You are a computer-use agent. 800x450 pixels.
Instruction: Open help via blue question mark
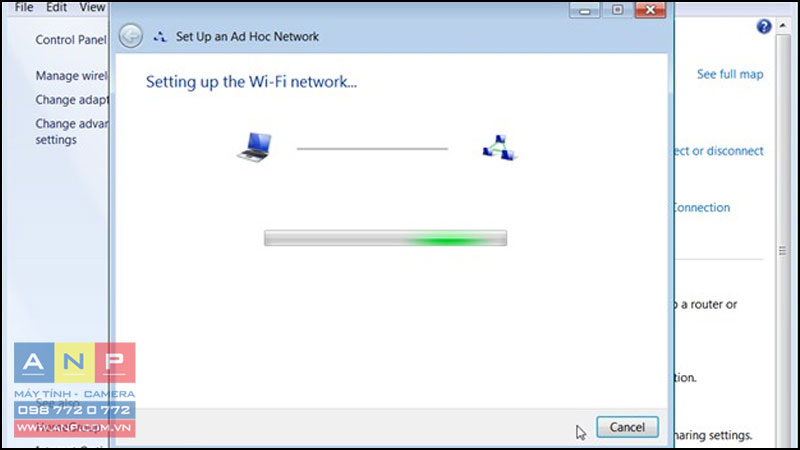tap(763, 26)
